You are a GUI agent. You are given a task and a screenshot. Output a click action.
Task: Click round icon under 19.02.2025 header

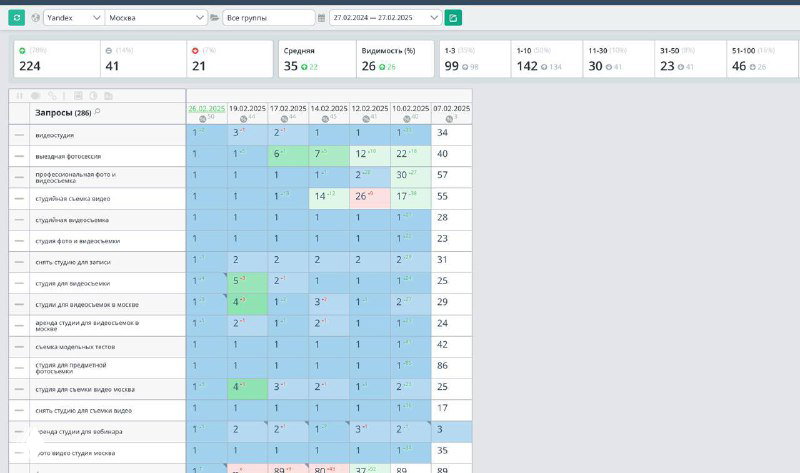point(243,119)
